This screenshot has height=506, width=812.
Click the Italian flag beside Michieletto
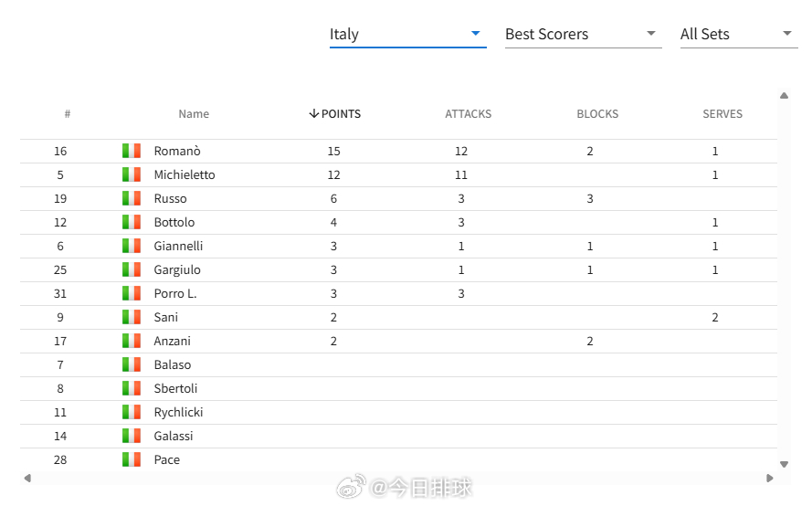(x=132, y=174)
